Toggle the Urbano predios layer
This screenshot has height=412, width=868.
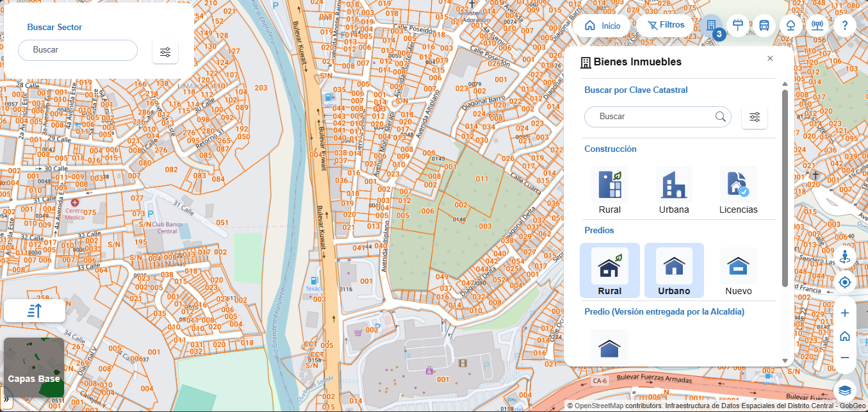[674, 270]
